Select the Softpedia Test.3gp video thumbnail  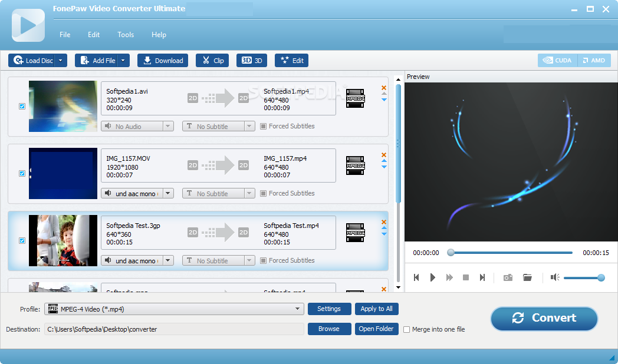(x=63, y=240)
